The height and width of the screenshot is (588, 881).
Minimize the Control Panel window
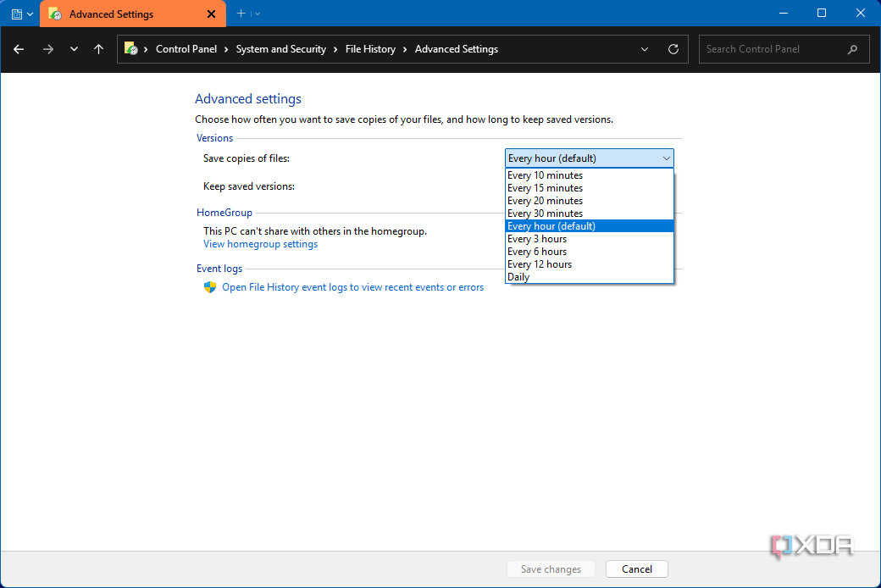click(784, 13)
